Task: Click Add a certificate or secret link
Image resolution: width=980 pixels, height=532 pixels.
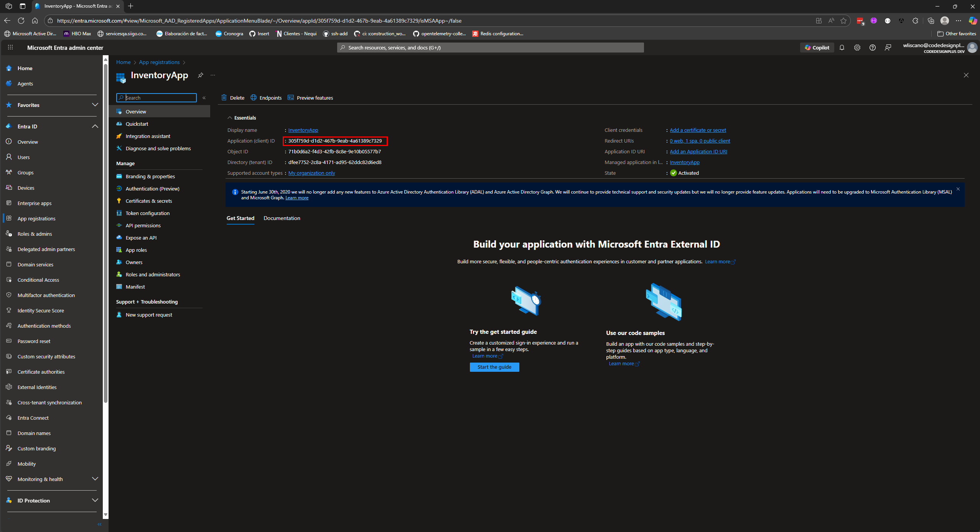Action: coord(698,130)
